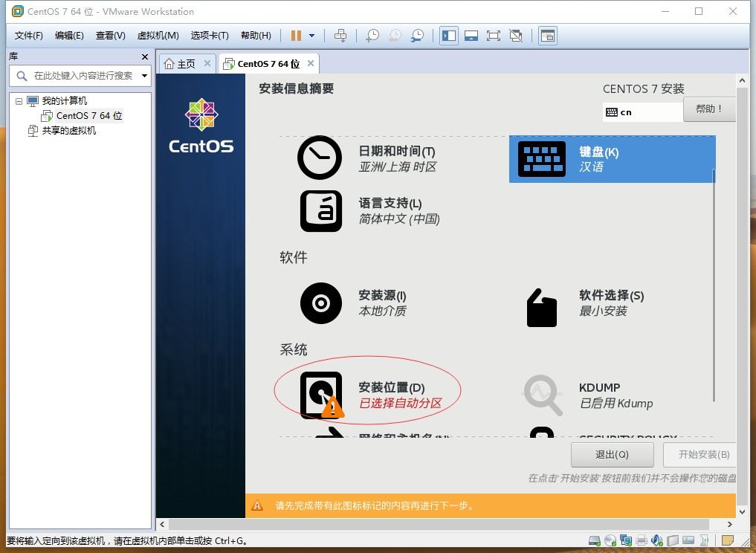Click the printer status bar icon
Viewport: 756px width, 553px height.
pyautogui.click(x=642, y=540)
